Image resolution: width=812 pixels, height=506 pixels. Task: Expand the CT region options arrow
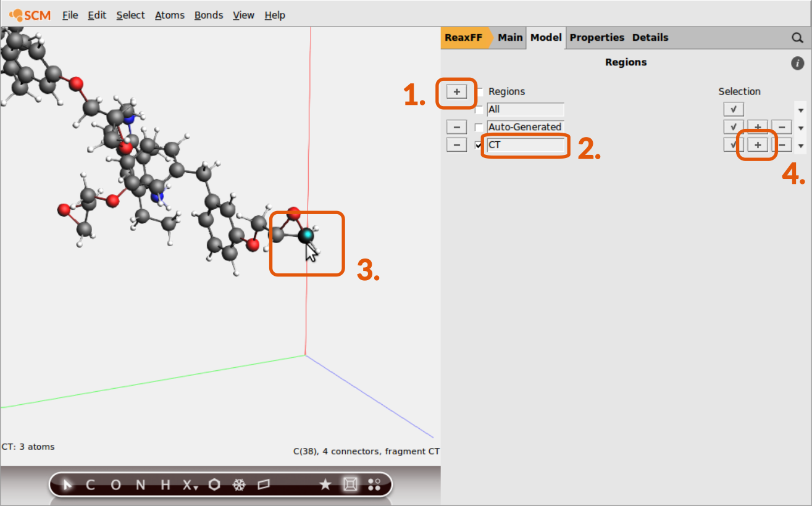pos(801,146)
